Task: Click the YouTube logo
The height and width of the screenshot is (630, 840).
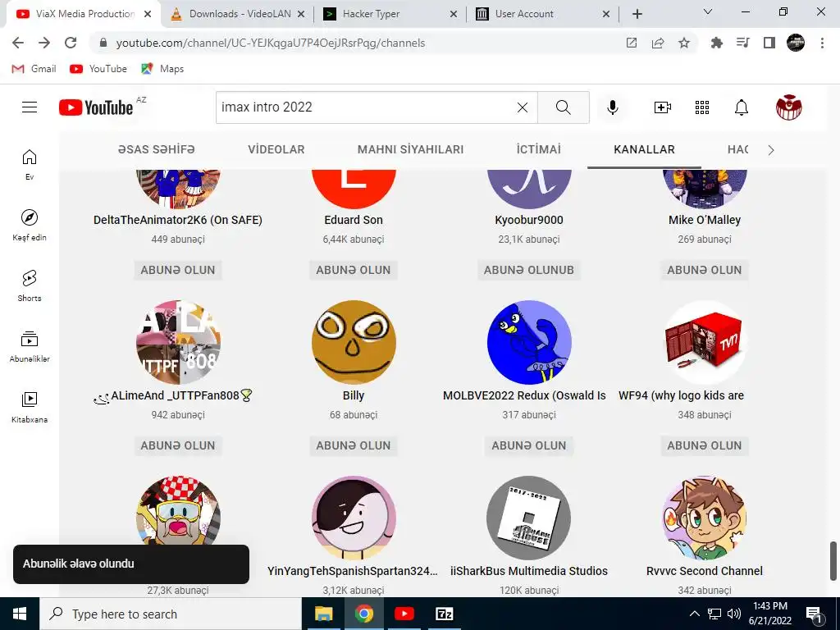Action: click(96, 107)
